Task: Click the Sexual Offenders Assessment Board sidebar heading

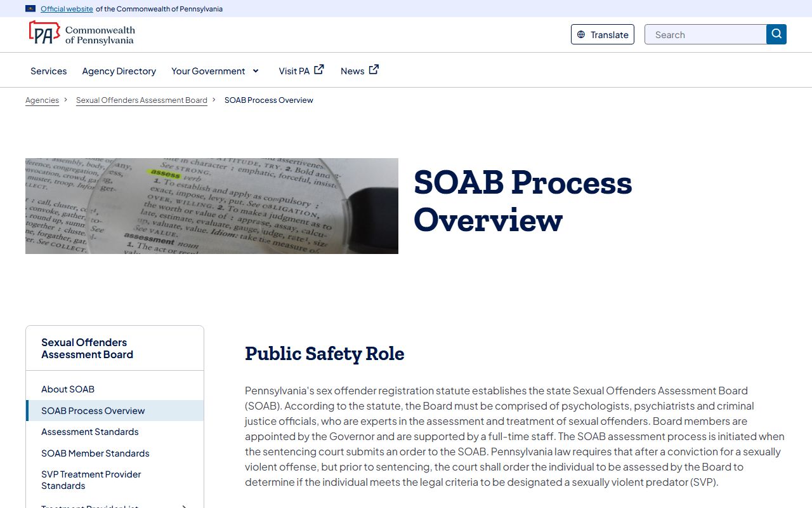Action: point(88,349)
